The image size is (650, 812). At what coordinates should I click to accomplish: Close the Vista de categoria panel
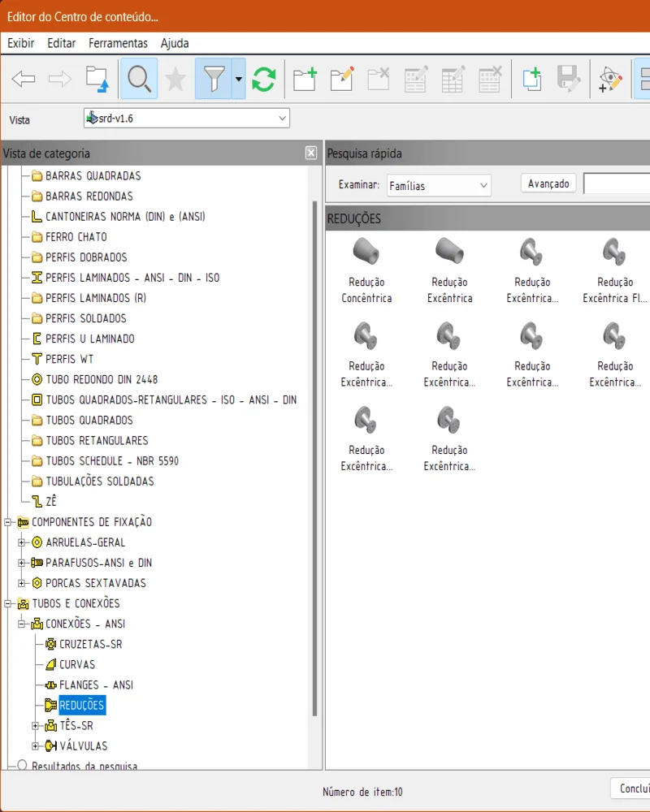(x=310, y=153)
